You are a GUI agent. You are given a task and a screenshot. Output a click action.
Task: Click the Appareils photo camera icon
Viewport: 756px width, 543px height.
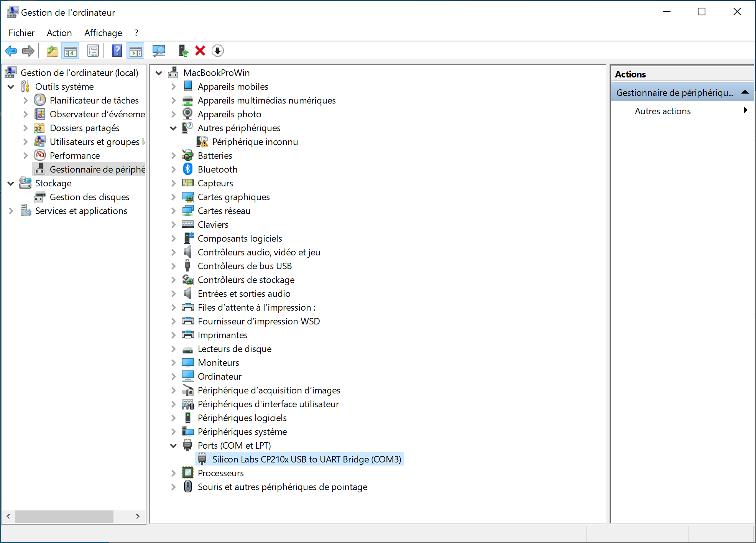188,114
